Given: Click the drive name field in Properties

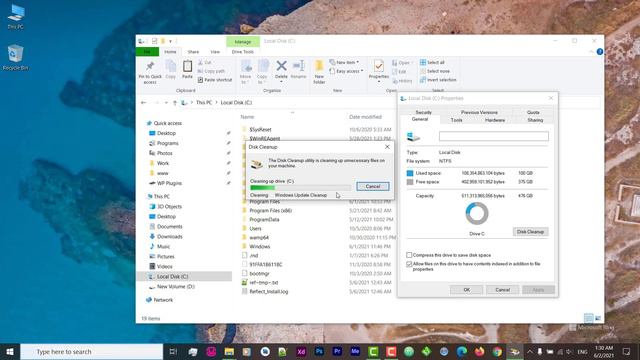Looking at the screenshot, I should click(x=493, y=136).
